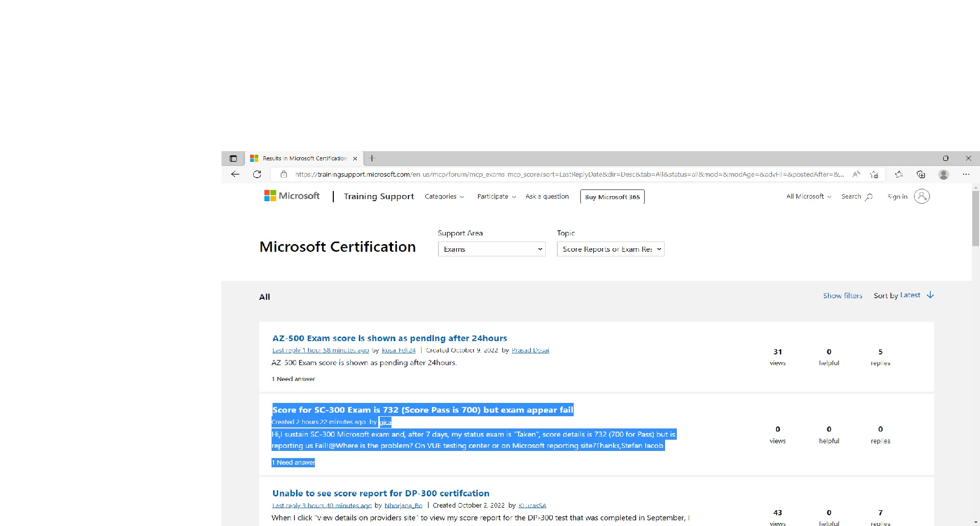Image resolution: width=980 pixels, height=526 pixels.
Task: Open Ask a question page
Action: coord(547,196)
